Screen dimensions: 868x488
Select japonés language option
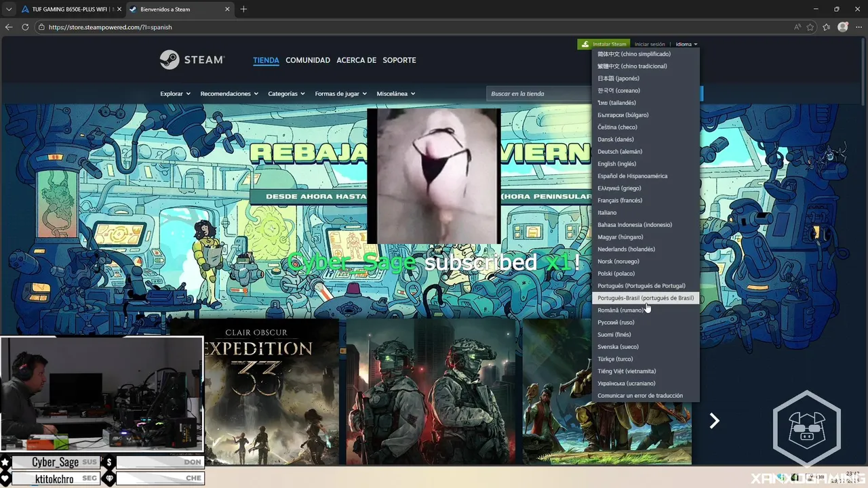coord(645,79)
